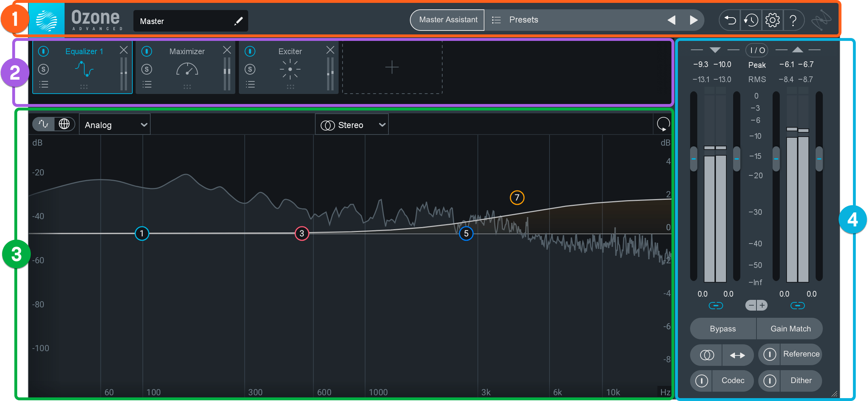Click the iZotope spiral logo icon
This screenshot has height=401, width=868.
point(821,20)
